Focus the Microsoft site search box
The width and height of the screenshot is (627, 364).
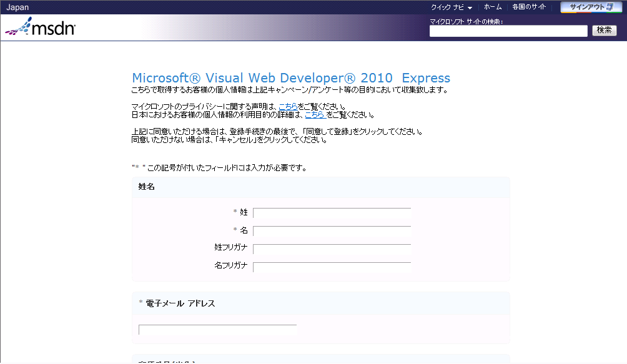point(508,31)
